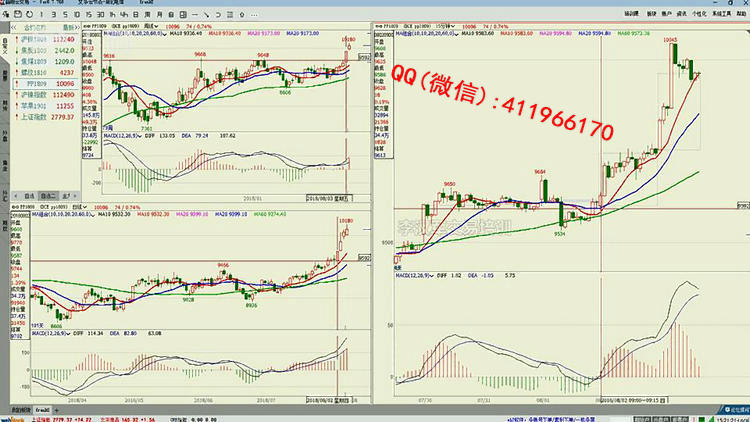Select the 3-minute period button
750x422 pixels.
coord(54,14)
